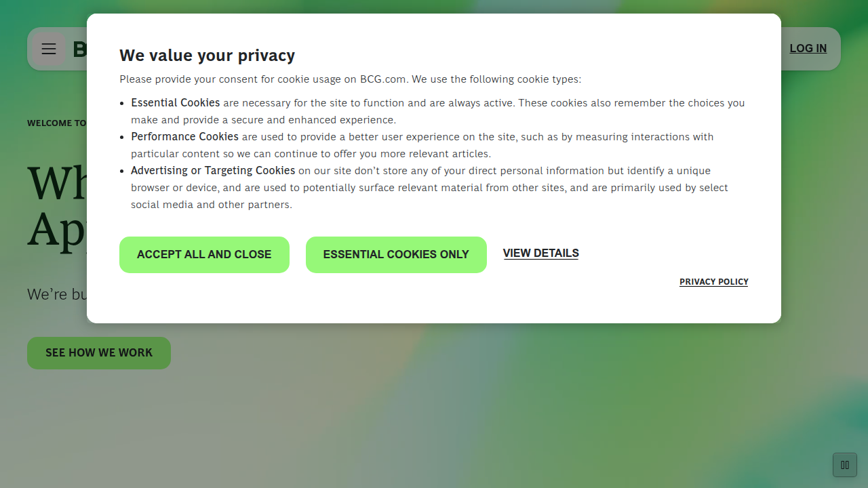Image resolution: width=868 pixels, height=488 pixels.
Task: Click the partially hidden BCG logo
Action: tap(80, 49)
